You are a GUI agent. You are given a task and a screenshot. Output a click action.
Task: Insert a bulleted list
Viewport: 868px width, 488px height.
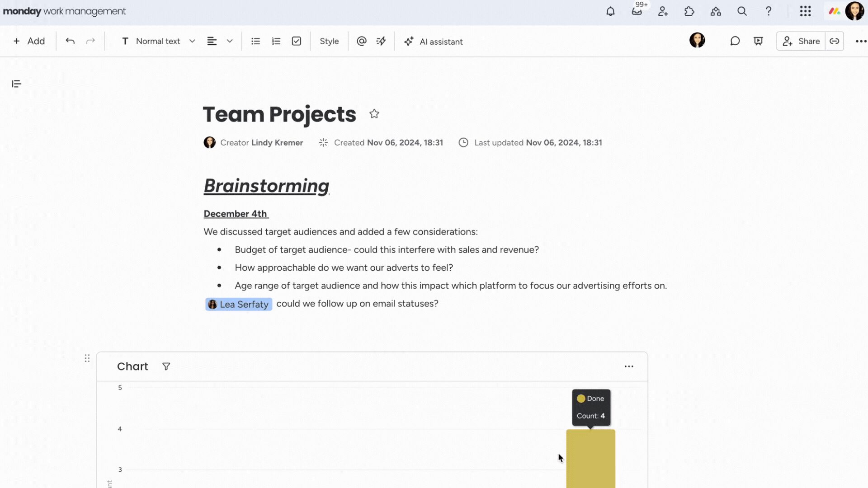point(255,41)
